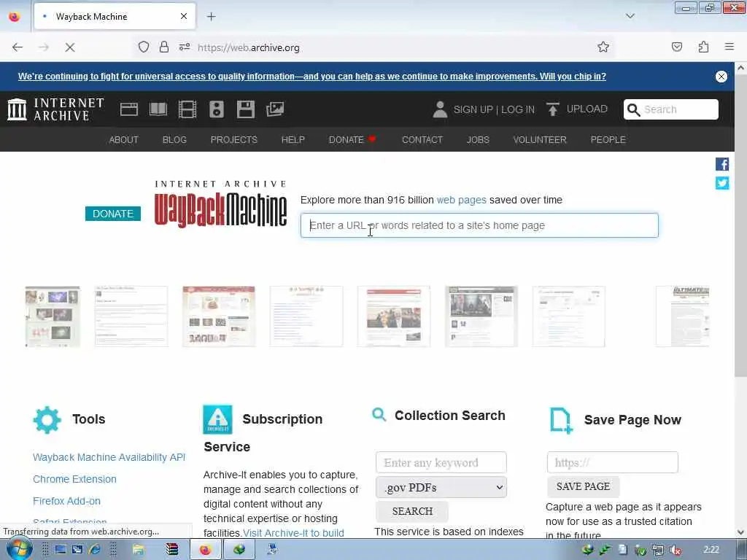Open the Software floppy disk icon
Screen dimensions: 747x560
[x=246, y=109]
